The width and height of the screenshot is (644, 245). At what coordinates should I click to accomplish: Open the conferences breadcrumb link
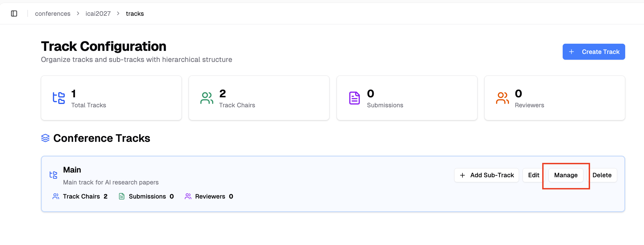53,14
